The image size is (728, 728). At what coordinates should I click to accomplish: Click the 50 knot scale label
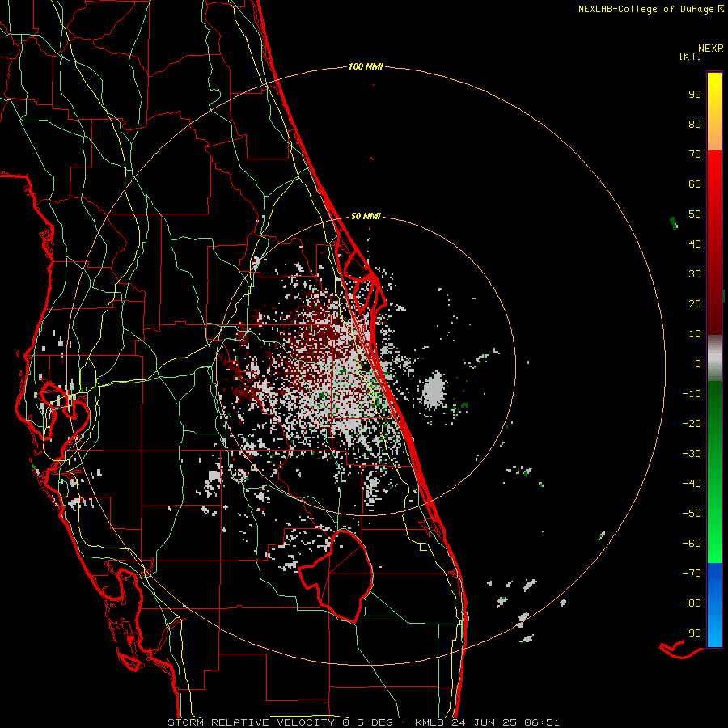(x=695, y=214)
